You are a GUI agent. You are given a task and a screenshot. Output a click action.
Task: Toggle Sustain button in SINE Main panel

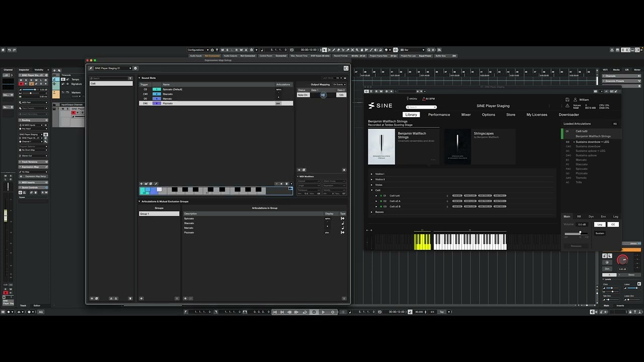(600, 233)
